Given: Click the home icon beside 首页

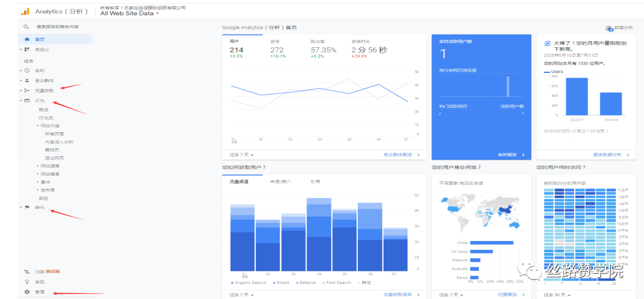Looking at the screenshot, I should click(x=27, y=39).
